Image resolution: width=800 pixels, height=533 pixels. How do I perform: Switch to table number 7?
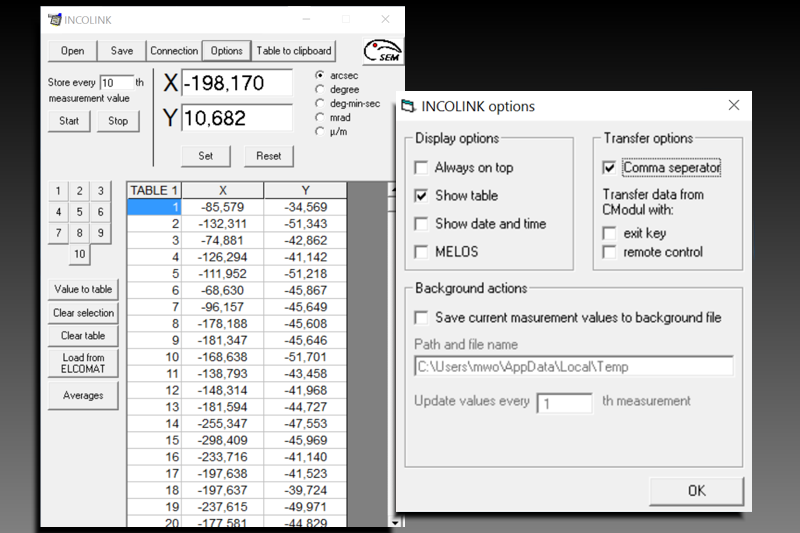click(x=58, y=233)
